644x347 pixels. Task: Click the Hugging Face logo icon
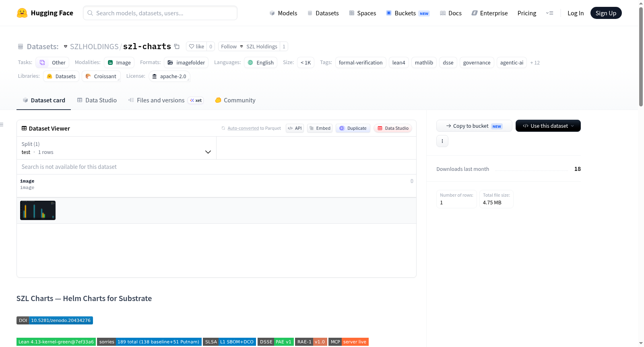click(x=22, y=13)
